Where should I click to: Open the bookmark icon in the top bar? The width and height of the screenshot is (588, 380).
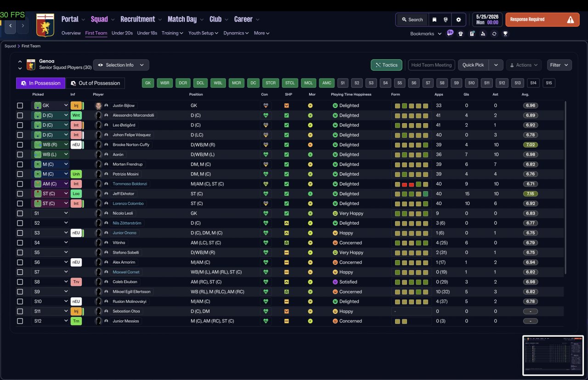coord(434,20)
